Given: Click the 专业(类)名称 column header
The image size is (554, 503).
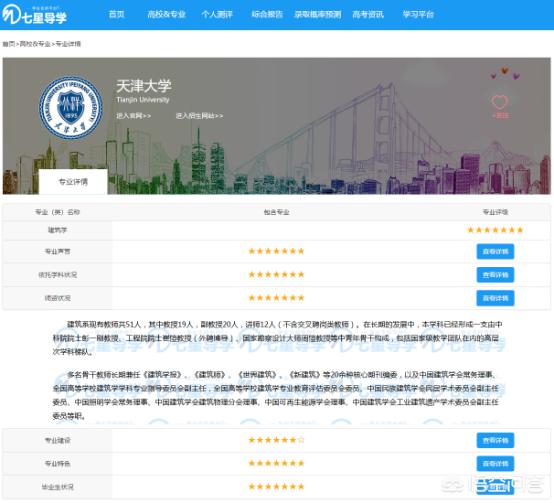Looking at the screenshot, I should 57,212.
